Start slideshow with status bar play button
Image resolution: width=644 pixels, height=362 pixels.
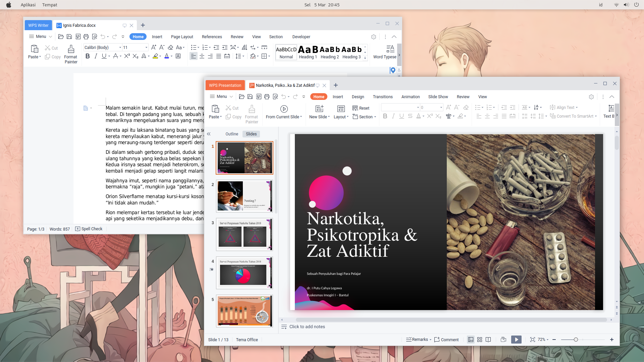pyautogui.click(x=516, y=340)
